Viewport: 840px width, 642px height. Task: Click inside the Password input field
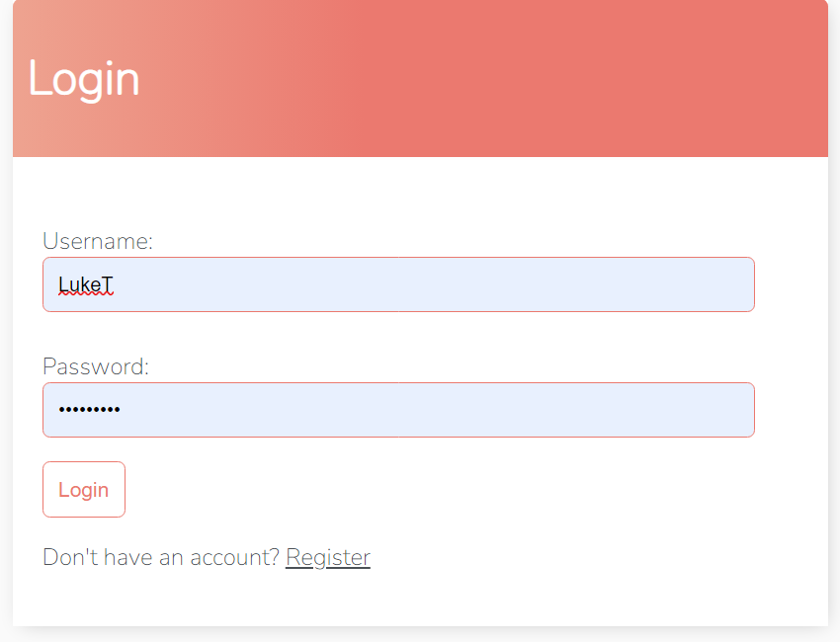click(395, 409)
